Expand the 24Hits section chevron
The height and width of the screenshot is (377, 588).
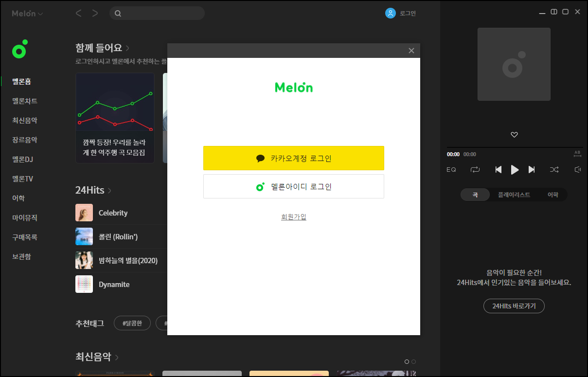point(109,190)
